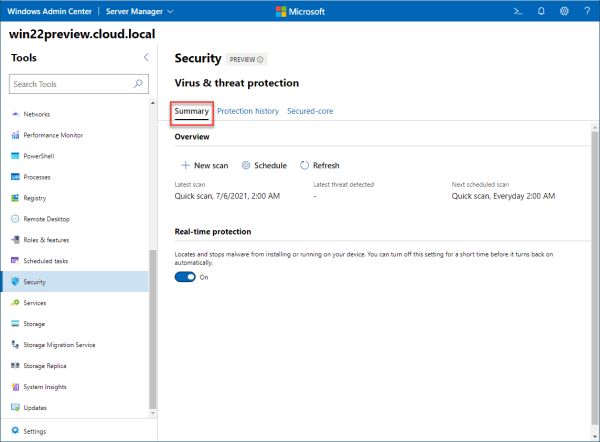Image resolution: width=600 pixels, height=442 pixels.
Task: Open the Networks tool icon
Action: point(15,114)
